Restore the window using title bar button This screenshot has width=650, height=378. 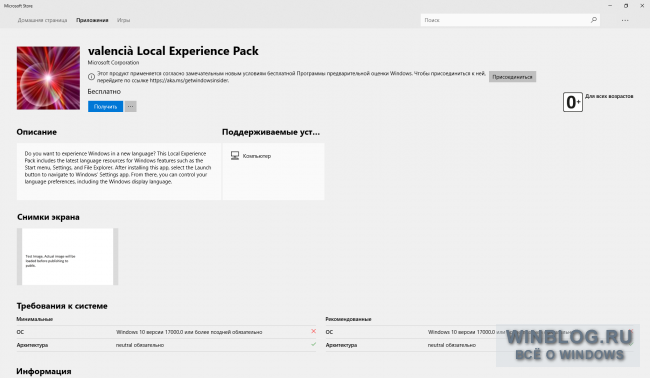[626, 6]
